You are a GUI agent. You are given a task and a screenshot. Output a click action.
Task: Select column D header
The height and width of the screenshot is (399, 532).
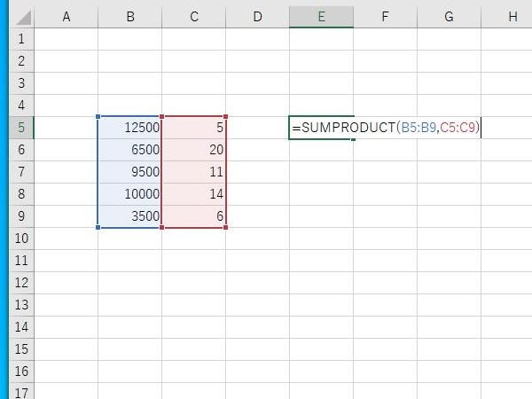[257, 17]
